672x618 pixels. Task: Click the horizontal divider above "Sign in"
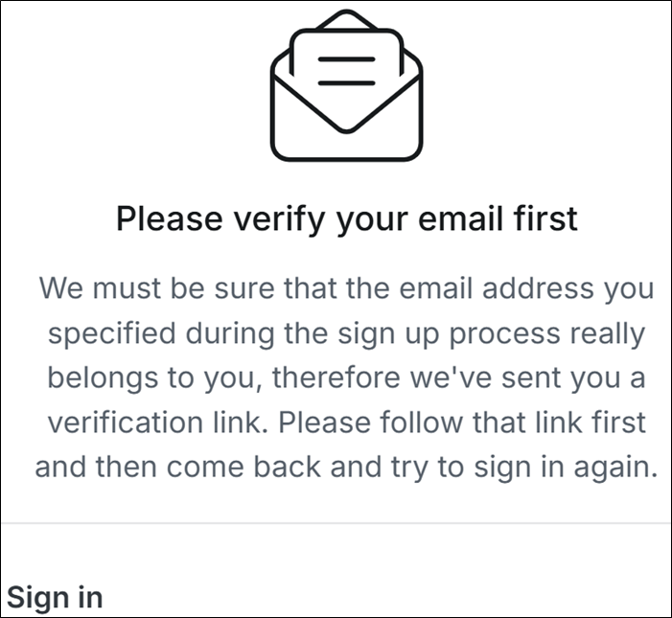[x=336, y=523]
